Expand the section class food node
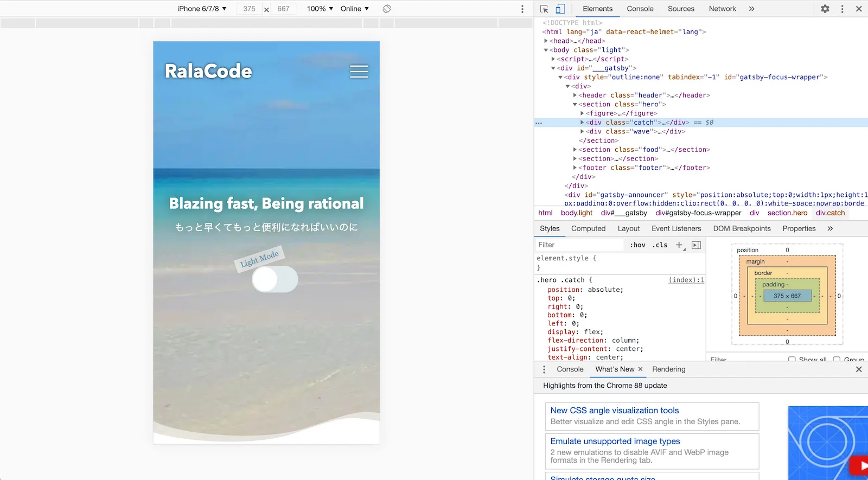The width and height of the screenshot is (868, 480). [x=575, y=150]
